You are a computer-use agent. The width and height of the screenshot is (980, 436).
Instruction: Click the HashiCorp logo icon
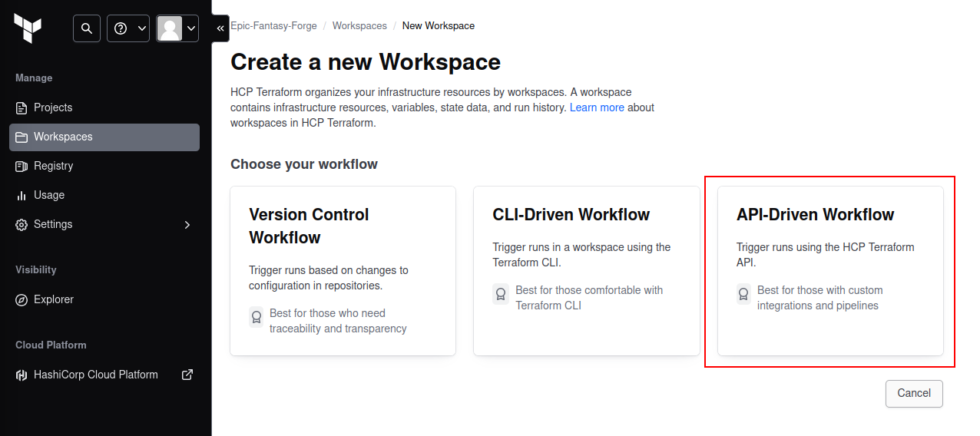point(22,375)
